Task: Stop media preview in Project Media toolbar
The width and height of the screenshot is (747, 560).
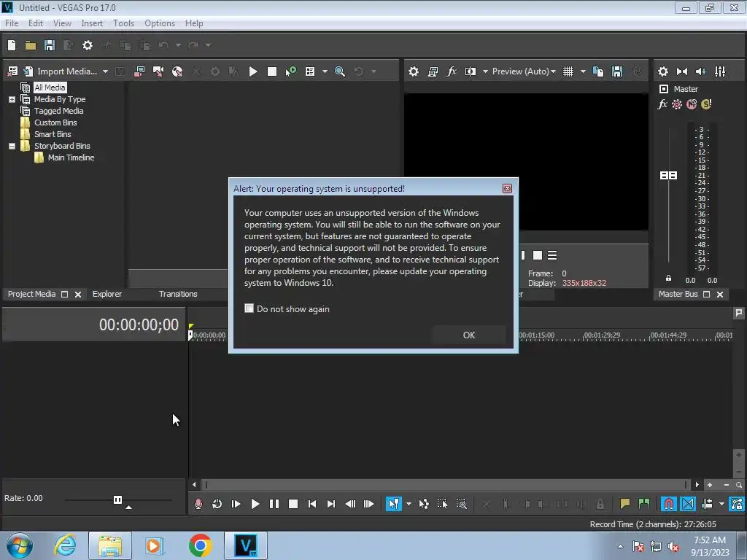Action: [x=272, y=71]
